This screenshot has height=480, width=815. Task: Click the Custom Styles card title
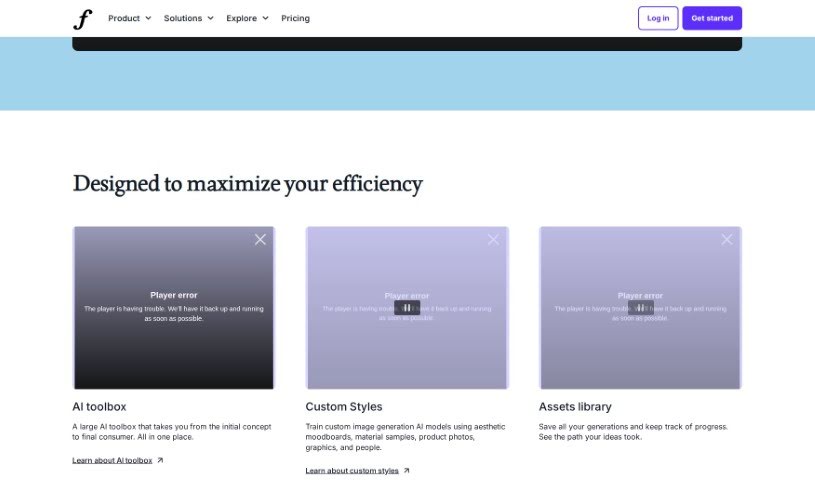(343, 407)
